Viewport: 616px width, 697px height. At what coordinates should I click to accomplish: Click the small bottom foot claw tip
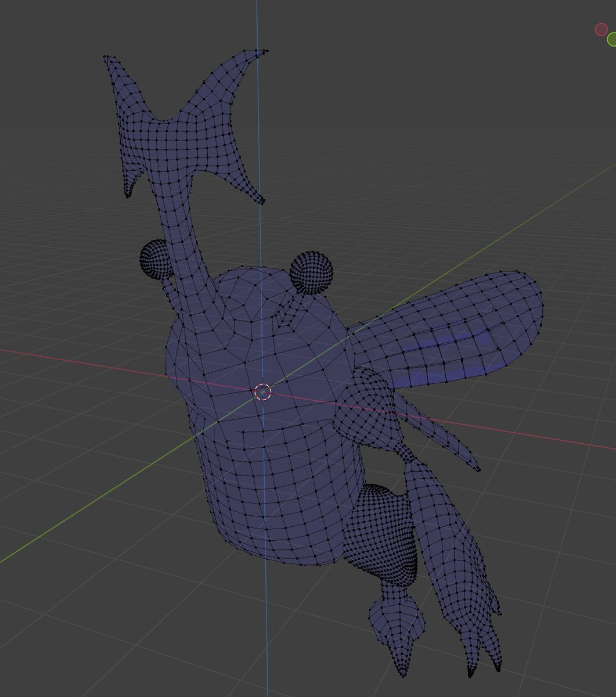(403, 674)
